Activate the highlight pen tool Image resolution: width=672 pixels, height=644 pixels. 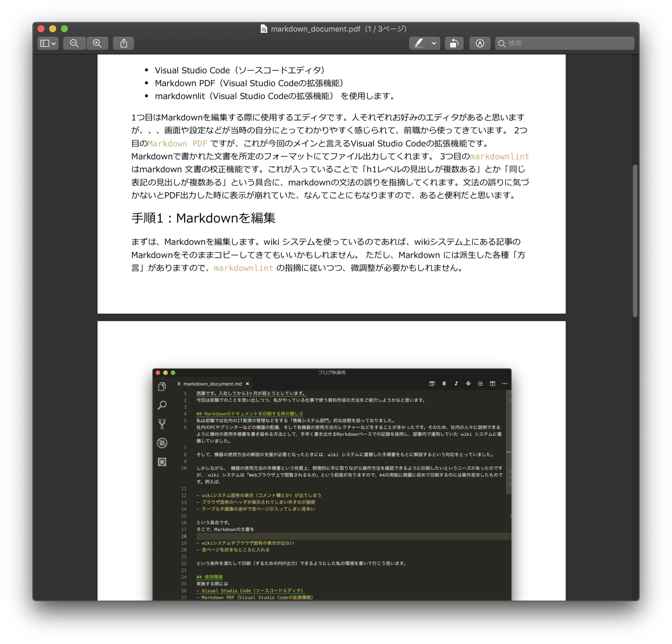(419, 43)
